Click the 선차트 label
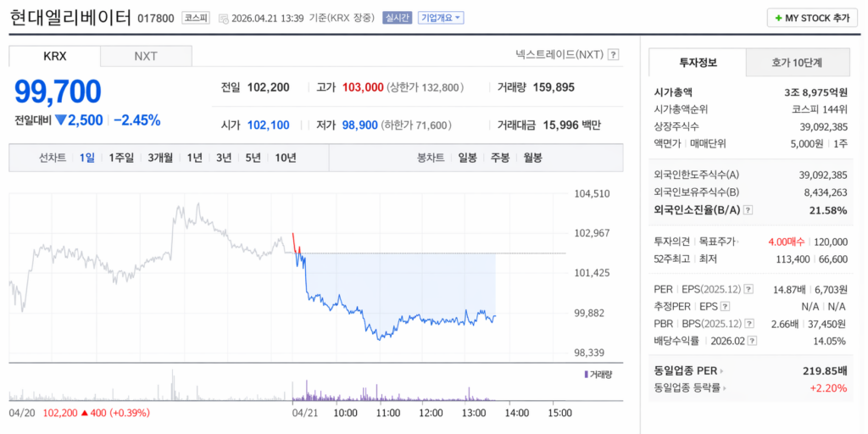The width and height of the screenshot is (868, 434). click(53, 158)
